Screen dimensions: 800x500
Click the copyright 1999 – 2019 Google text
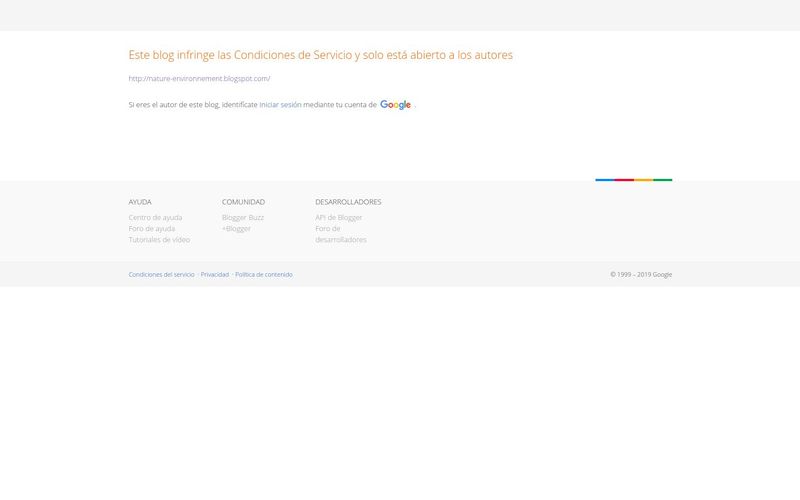point(641,274)
